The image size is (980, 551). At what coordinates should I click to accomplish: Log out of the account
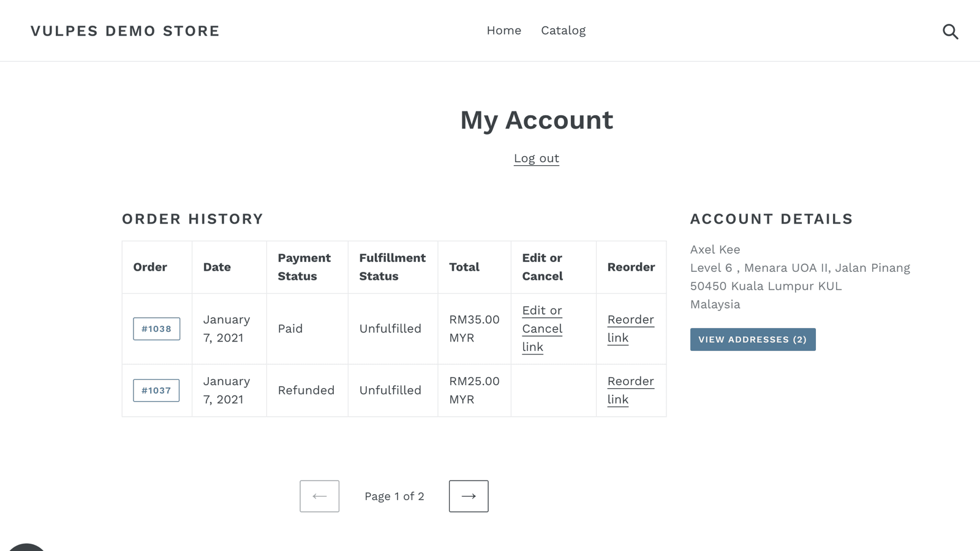536,159
